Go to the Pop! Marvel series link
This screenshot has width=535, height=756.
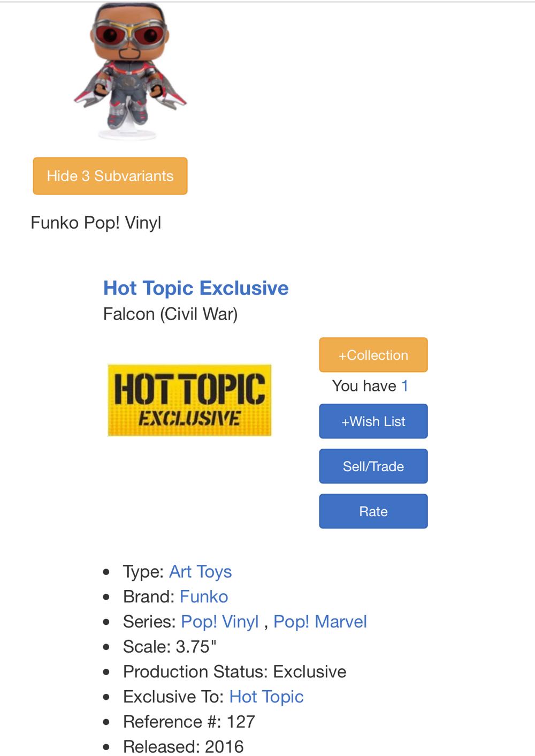click(x=320, y=622)
